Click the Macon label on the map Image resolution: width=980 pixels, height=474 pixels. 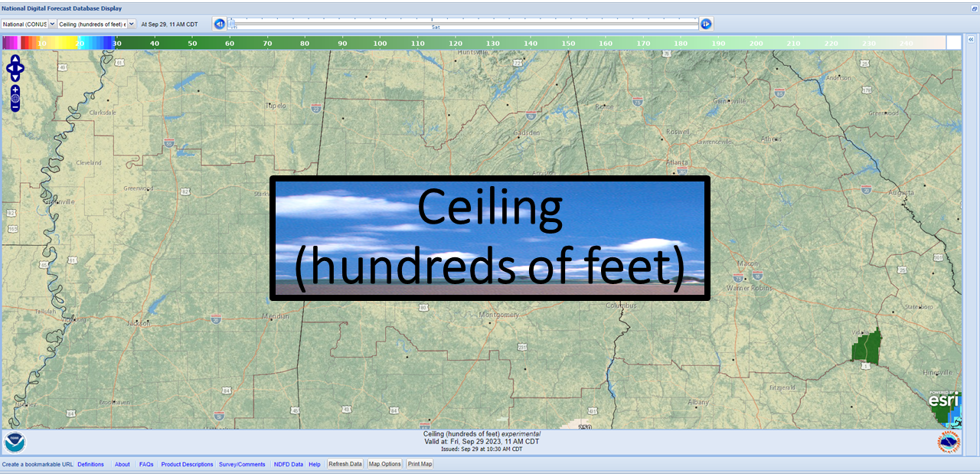[747, 264]
